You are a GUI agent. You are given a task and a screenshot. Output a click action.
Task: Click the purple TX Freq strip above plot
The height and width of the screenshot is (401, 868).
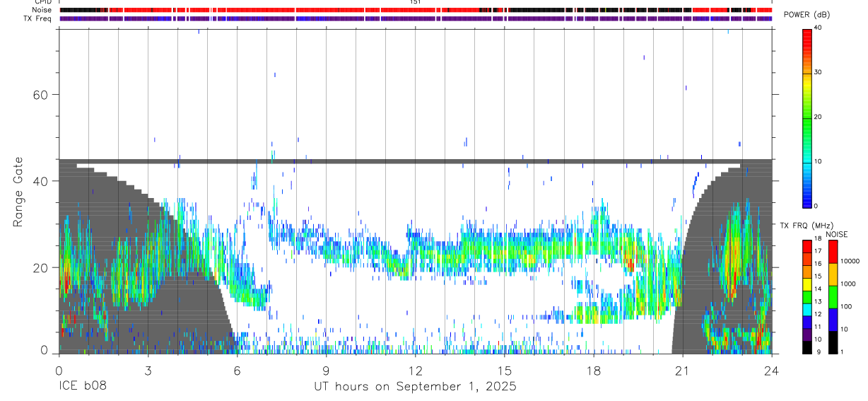pyautogui.click(x=416, y=18)
